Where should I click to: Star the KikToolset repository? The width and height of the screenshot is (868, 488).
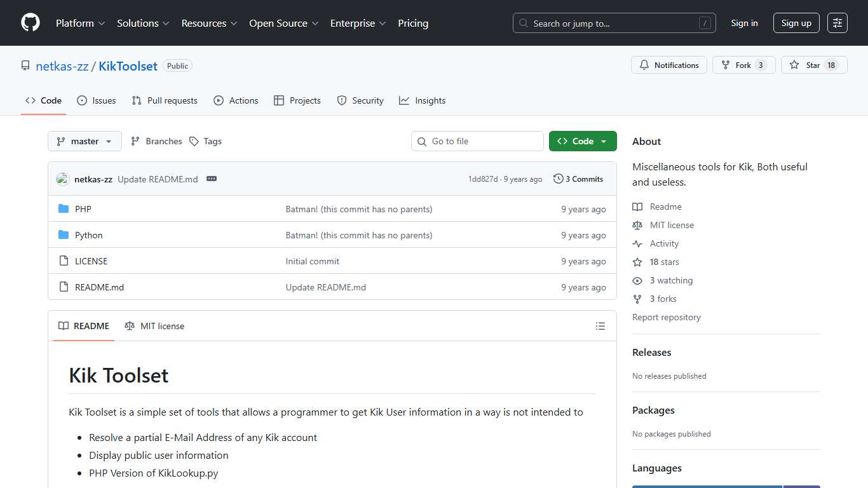coord(814,65)
